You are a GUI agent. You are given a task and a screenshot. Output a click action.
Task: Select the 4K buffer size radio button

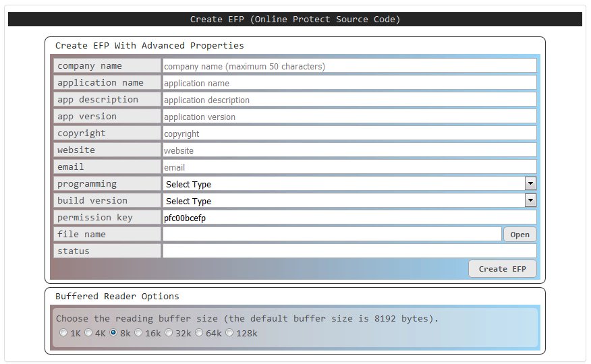click(x=88, y=333)
